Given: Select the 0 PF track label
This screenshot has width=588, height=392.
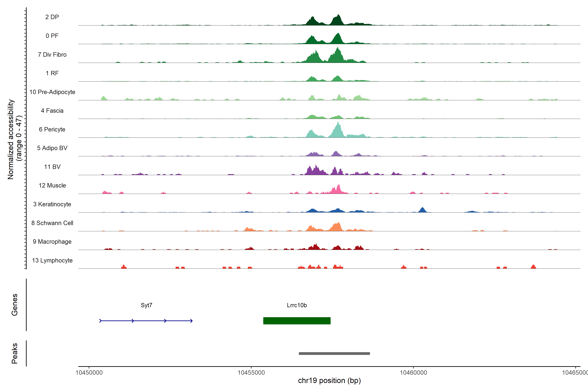Looking at the screenshot, I should click(52, 36).
